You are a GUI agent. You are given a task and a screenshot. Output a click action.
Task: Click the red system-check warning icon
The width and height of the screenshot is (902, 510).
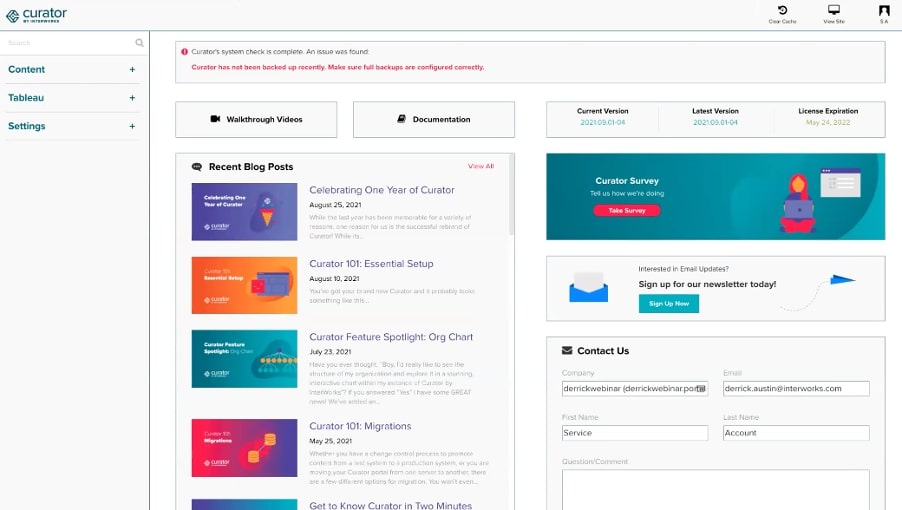[185, 52]
